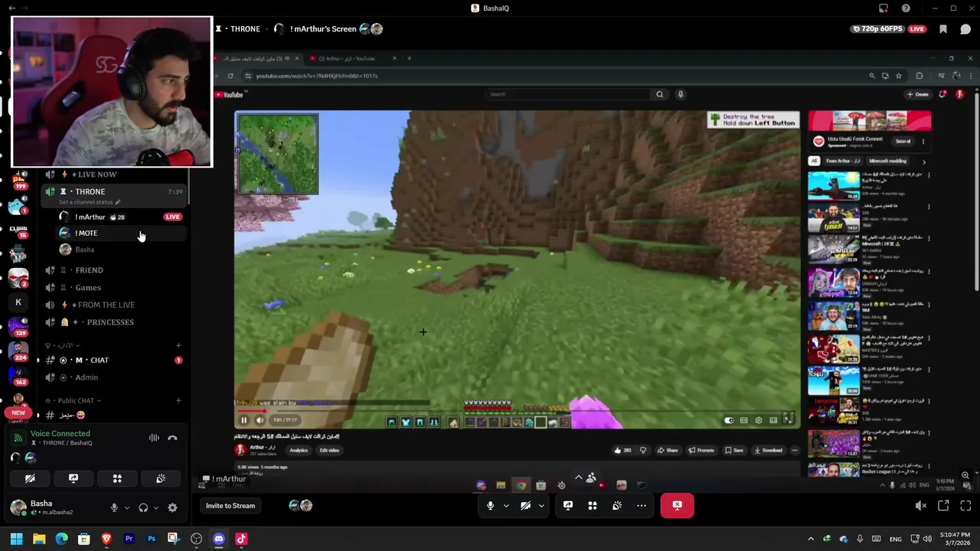980x551 pixels.
Task: Open the Admin channel
Action: click(x=113, y=377)
